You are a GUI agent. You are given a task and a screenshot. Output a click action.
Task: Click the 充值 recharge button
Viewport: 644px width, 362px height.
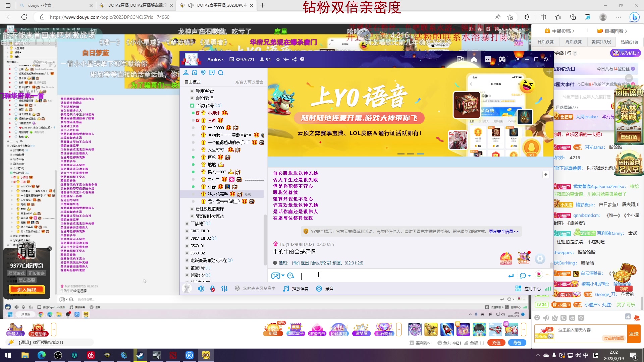coord(496,343)
